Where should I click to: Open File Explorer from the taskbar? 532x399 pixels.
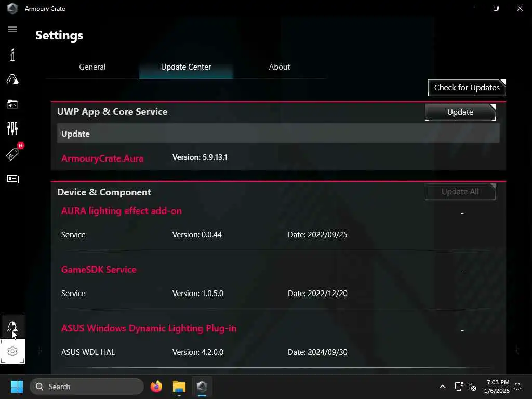tap(179, 387)
